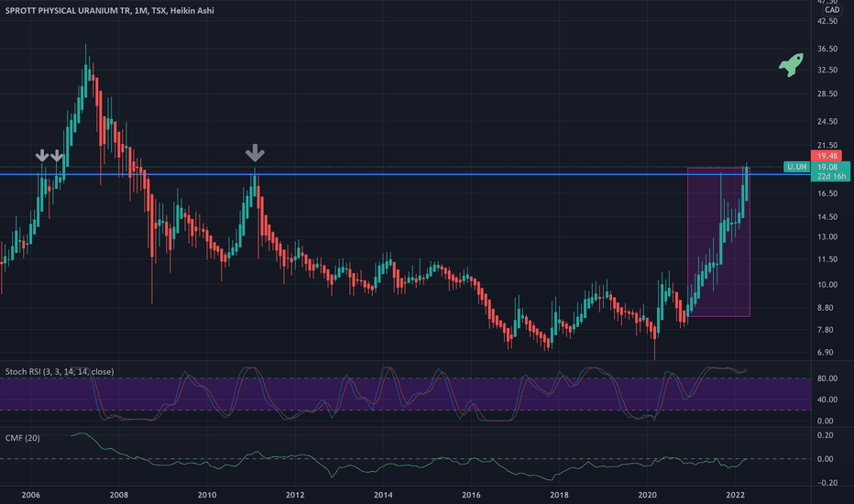854x504 pixels.
Task: Click the 2022 year label on time axis
Action: pyautogui.click(x=735, y=495)
